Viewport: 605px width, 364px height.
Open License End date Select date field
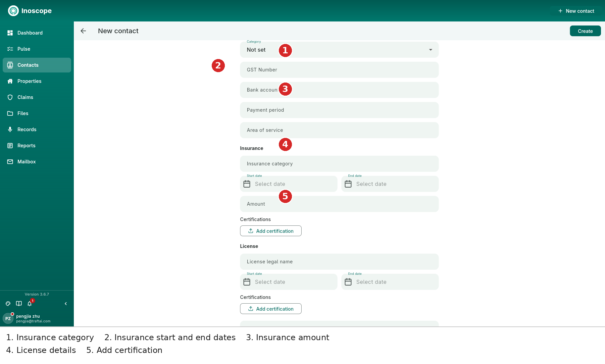390,282
